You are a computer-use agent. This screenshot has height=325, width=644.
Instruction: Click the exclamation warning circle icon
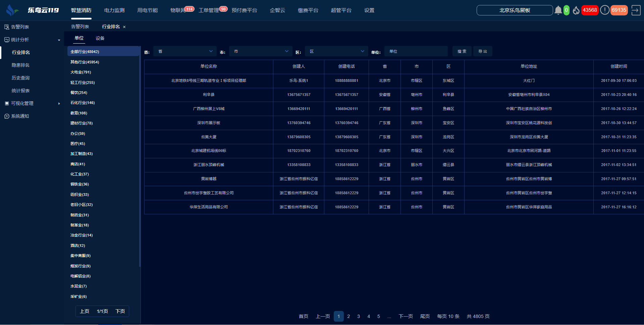(x=604, y=10)
